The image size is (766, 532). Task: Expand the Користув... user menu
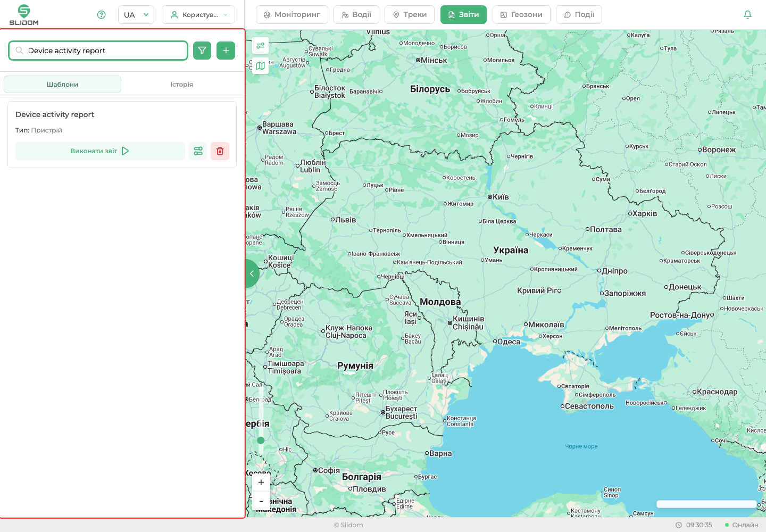coord(198,15)
